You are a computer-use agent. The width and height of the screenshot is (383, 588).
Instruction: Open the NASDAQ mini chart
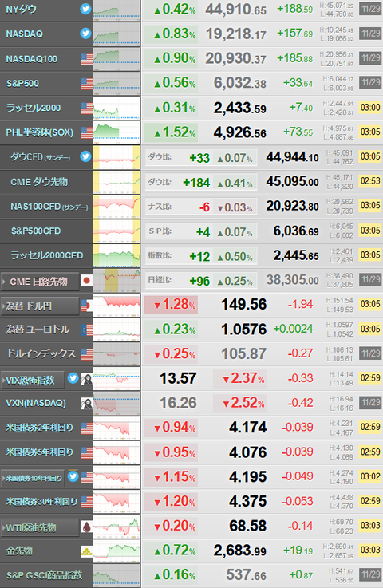tap(116, 34)
